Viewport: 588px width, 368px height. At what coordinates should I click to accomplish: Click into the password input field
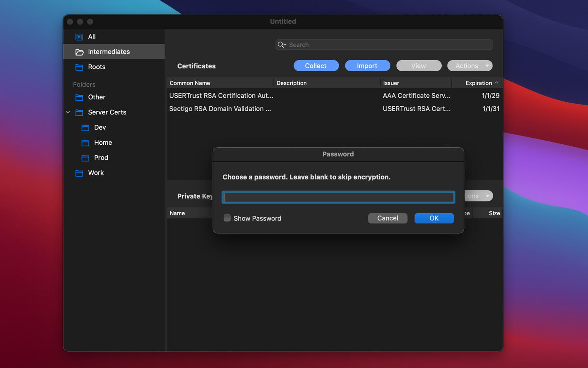(338, 197)
